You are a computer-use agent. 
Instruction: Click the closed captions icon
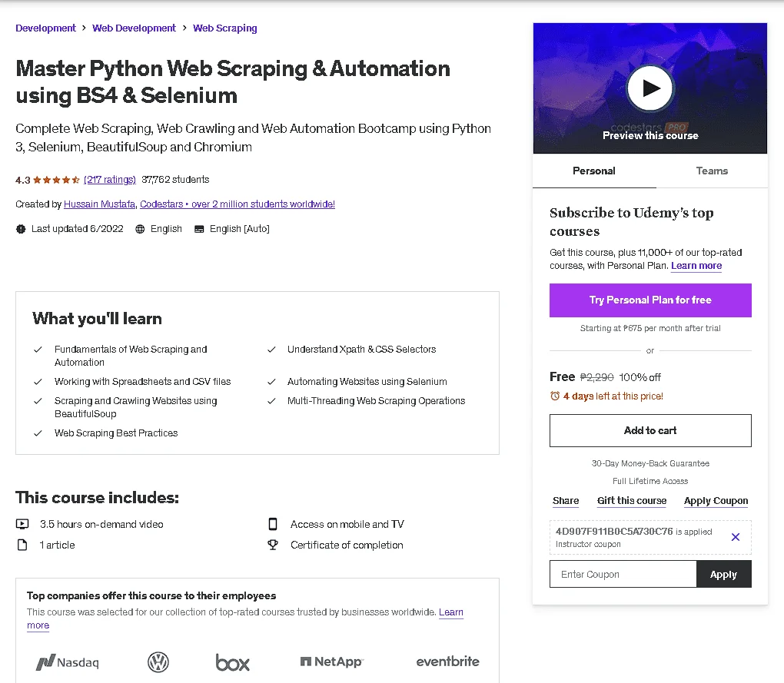[x=199, y=229]
